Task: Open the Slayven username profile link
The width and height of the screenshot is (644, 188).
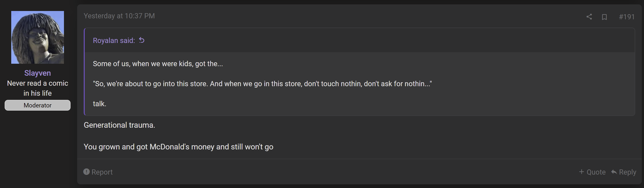Action: click(x=38, y=73)
